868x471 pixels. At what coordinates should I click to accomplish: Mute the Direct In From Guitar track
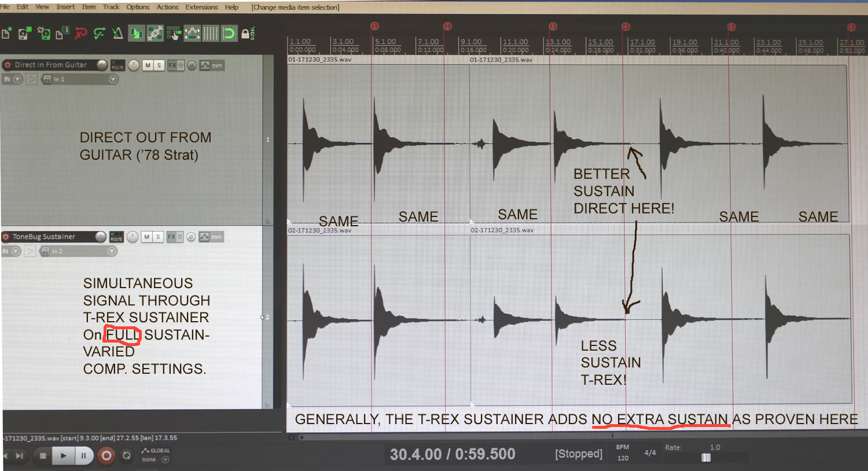coord(148,65)
